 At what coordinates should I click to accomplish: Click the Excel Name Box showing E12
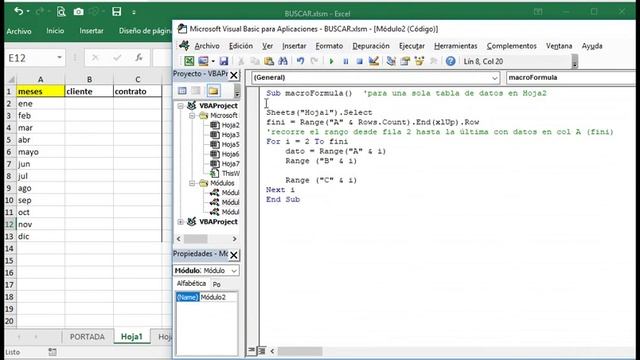35,58
